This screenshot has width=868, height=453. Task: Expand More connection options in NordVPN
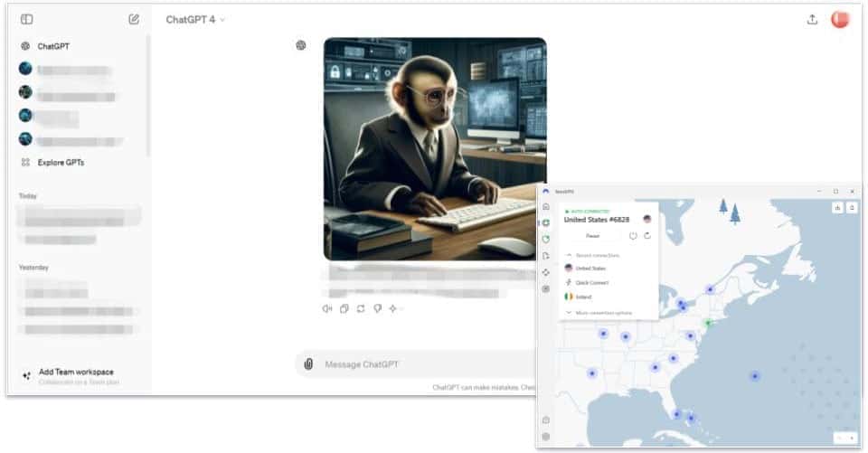(x=599, y=313)
